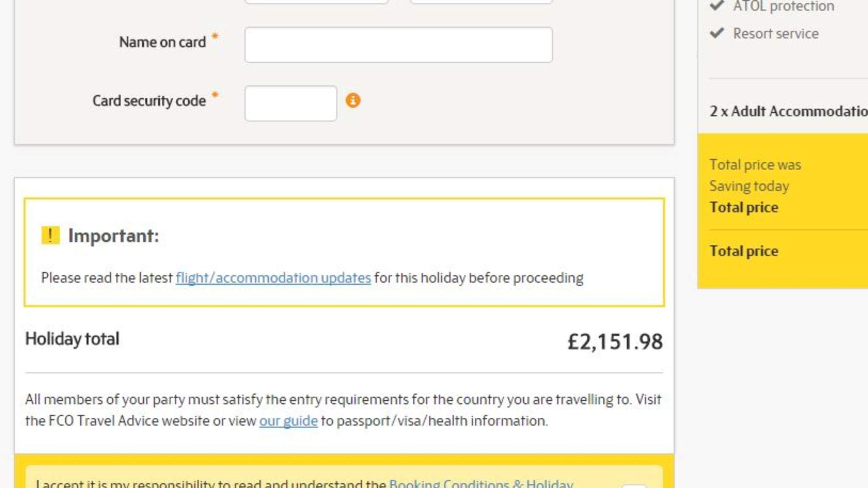Image resolution: width=868 pixels, height=488 pixels.
Task: Click the Name on card label
Action: [x=162, y=42]
